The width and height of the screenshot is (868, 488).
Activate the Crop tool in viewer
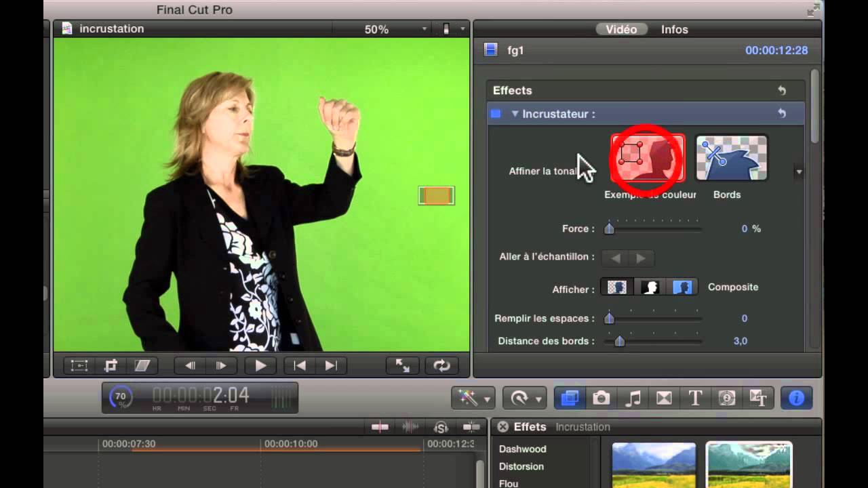(x=111, y=365)
